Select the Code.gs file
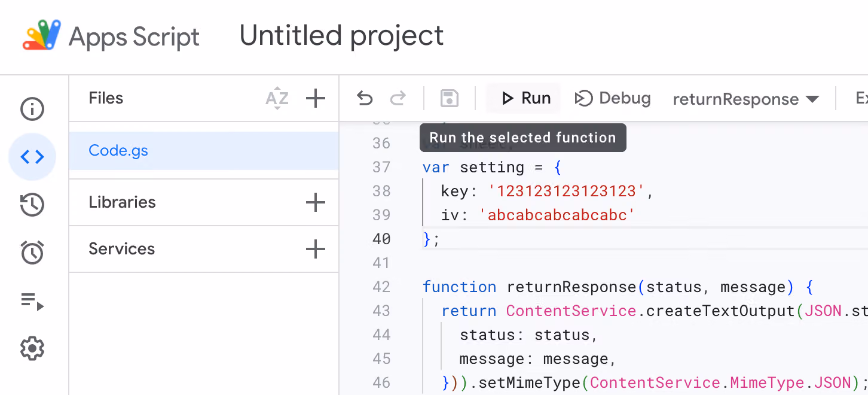Screen dimensions: 868x395 tap(204, 151)
